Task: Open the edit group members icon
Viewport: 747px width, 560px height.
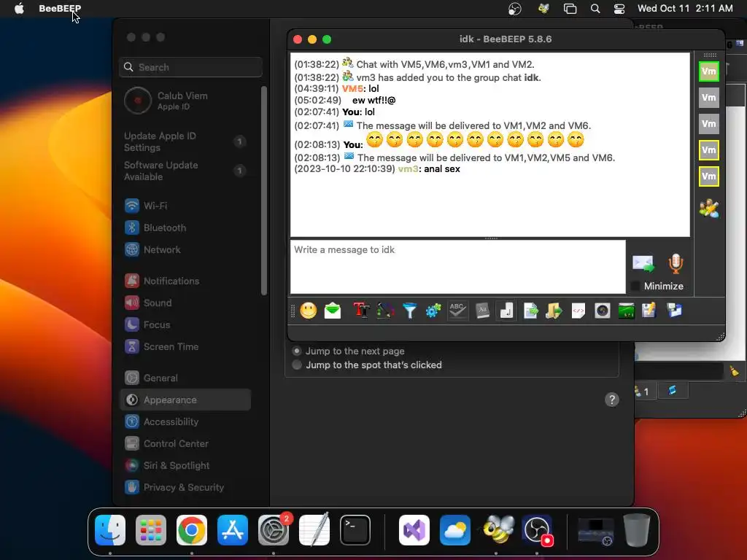Action: [x=709, y=208]
